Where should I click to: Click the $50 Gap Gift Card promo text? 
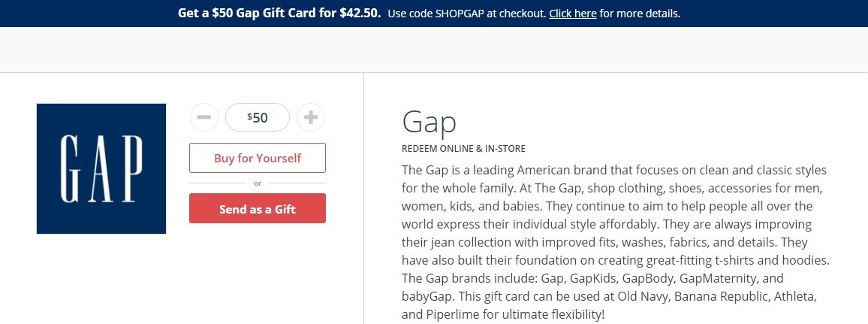[279, 13]
